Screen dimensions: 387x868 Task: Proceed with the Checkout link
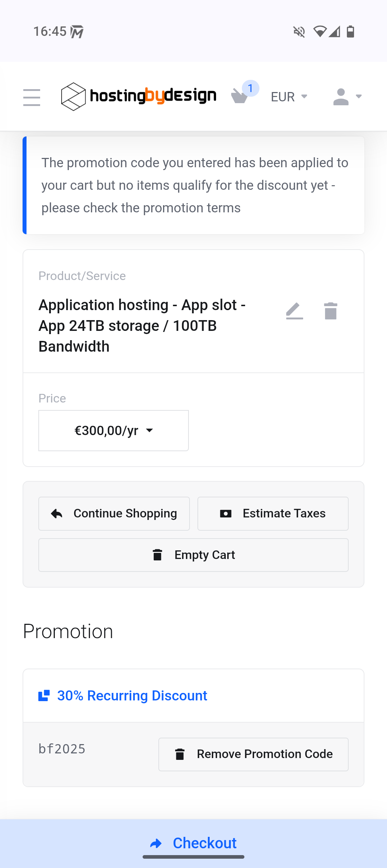(193, 843)
